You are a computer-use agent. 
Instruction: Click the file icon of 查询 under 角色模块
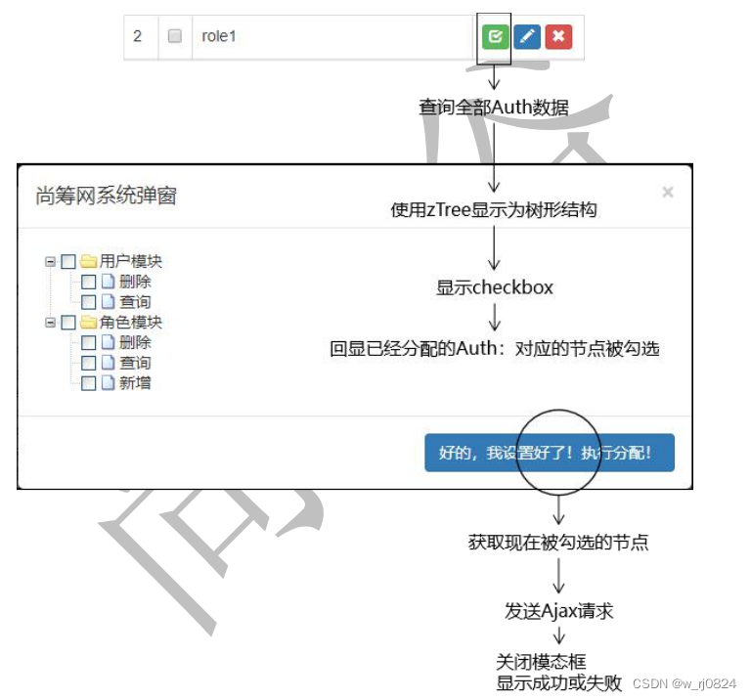tap(109, 363)
